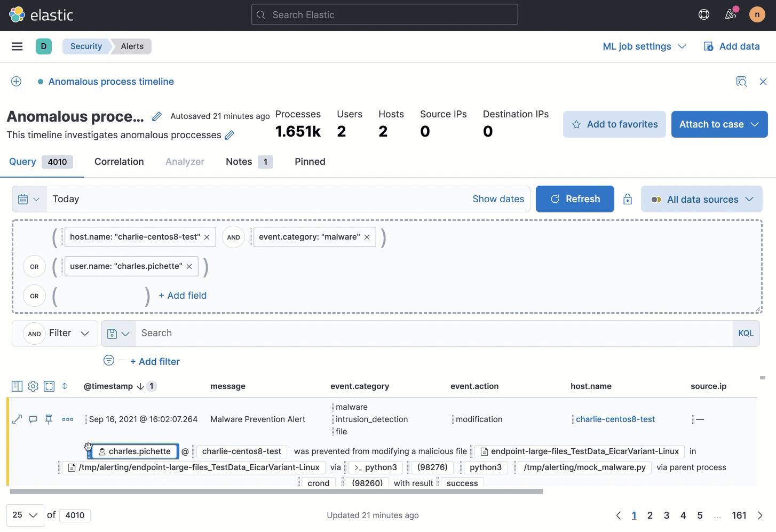
Task: Open the data grid settings gear icon
Action: point(33,386)
